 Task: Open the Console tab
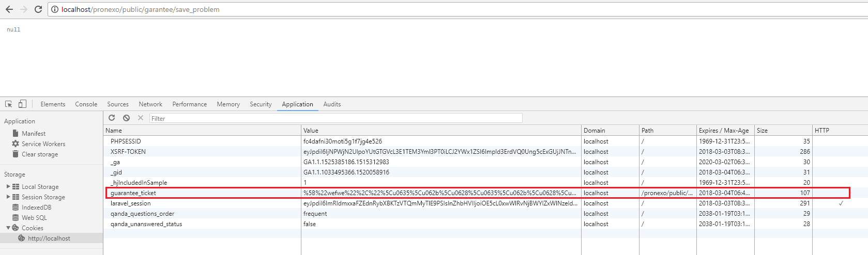click(86, 104)
